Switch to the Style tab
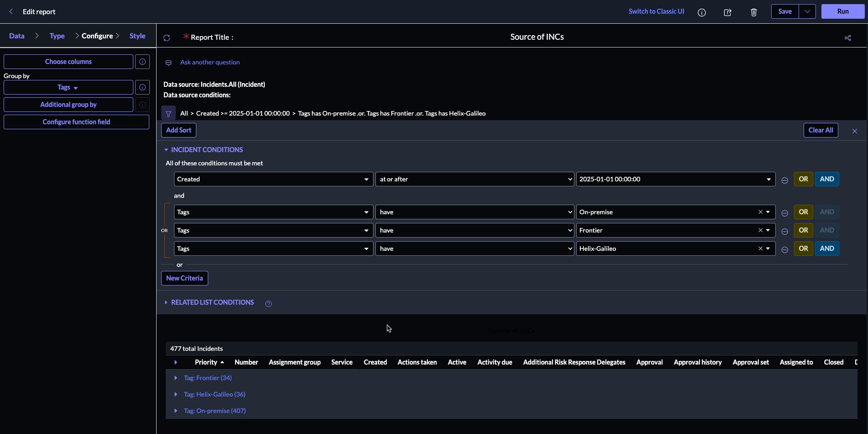 point(137,36)
